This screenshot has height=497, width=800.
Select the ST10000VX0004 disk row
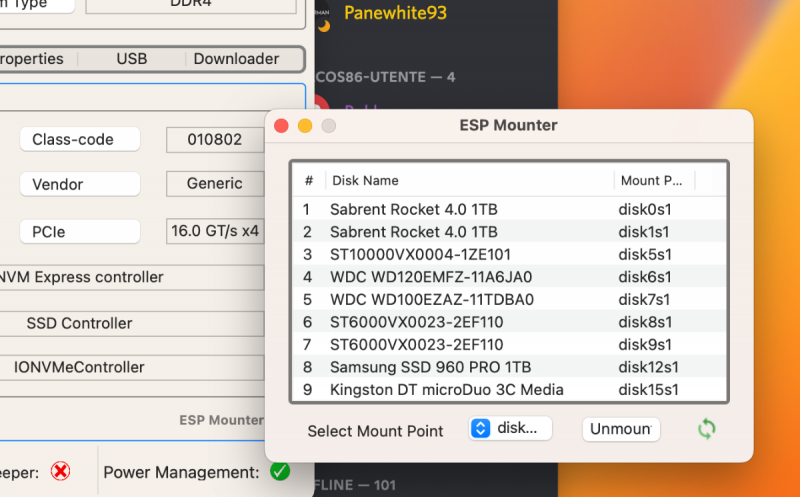tap(420, 254)
